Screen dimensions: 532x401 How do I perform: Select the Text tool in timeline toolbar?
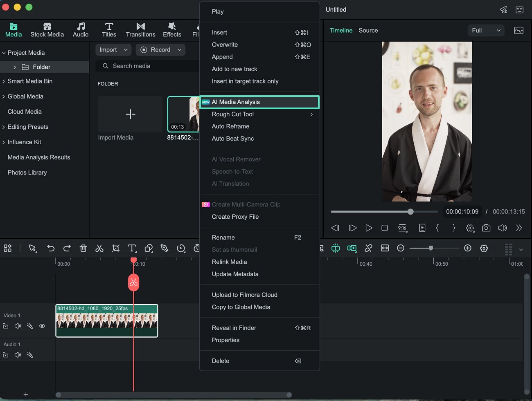[132, 248]
